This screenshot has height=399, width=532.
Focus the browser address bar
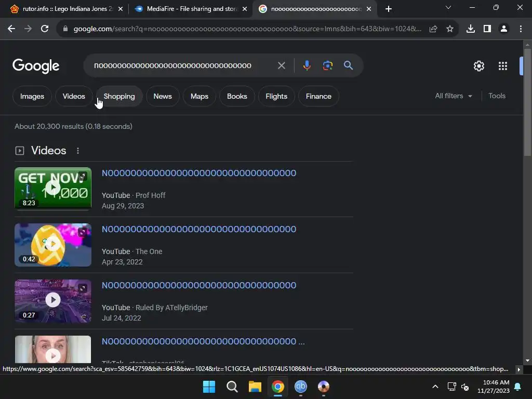[x=247, y=29]
